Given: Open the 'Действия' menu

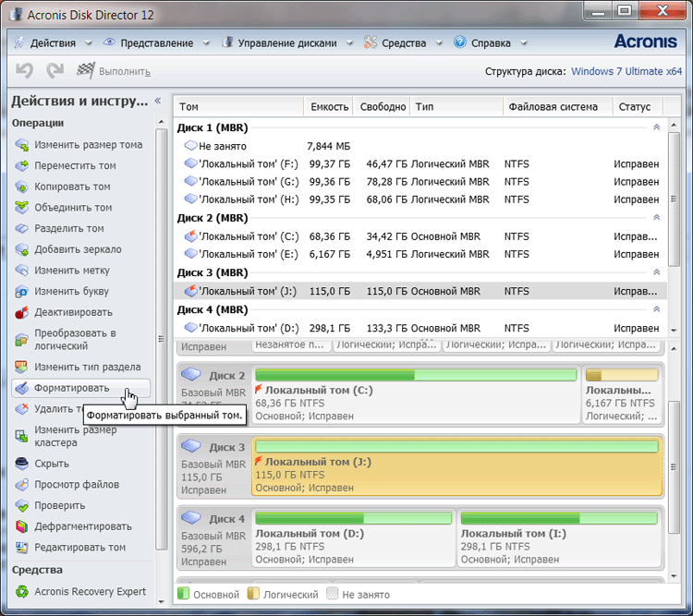Looking at the screenshot, I should tap(53, 42).
